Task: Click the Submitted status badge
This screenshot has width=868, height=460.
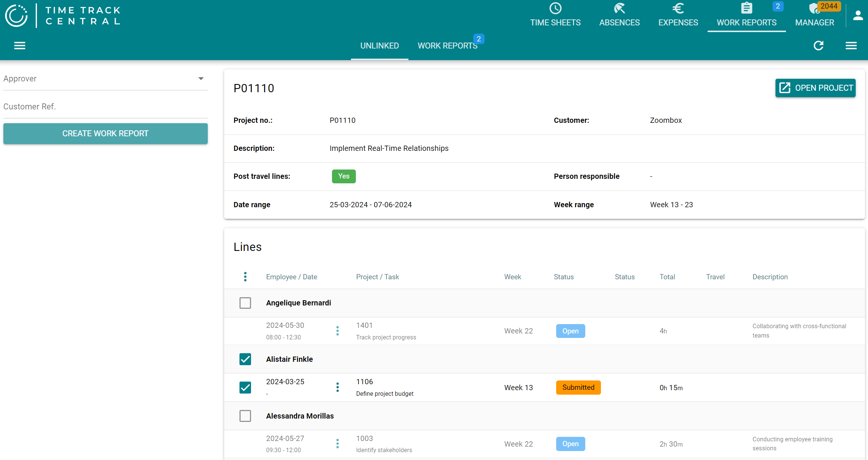Action: [578, 387]
